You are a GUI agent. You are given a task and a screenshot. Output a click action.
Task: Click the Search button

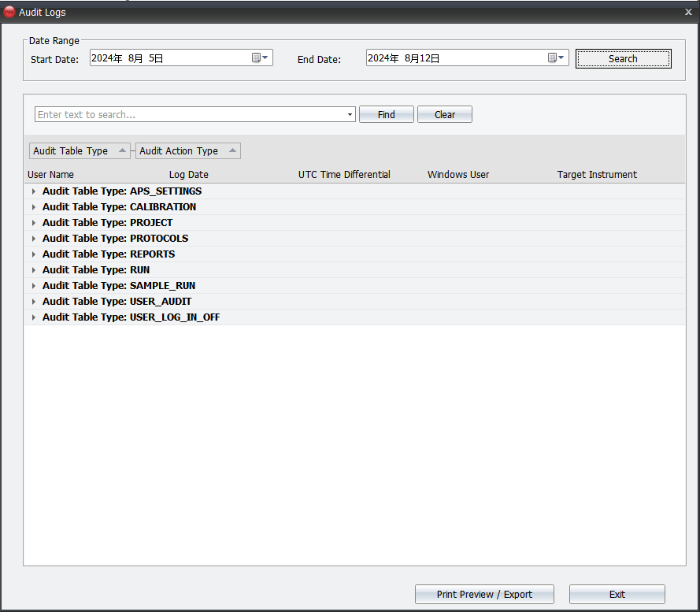tap(623, 58)
